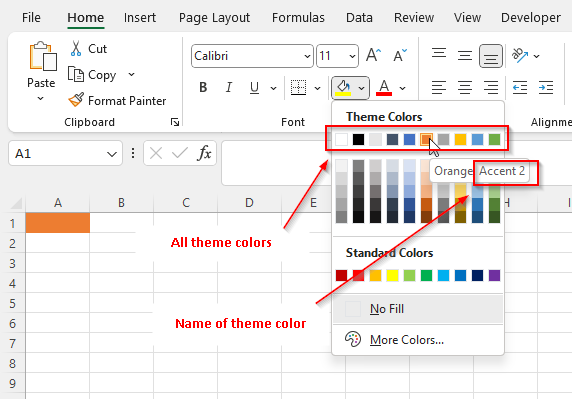Click the Insert Function fx icon
The width and height of the screenshot is (572, 399).
(204, 153)
